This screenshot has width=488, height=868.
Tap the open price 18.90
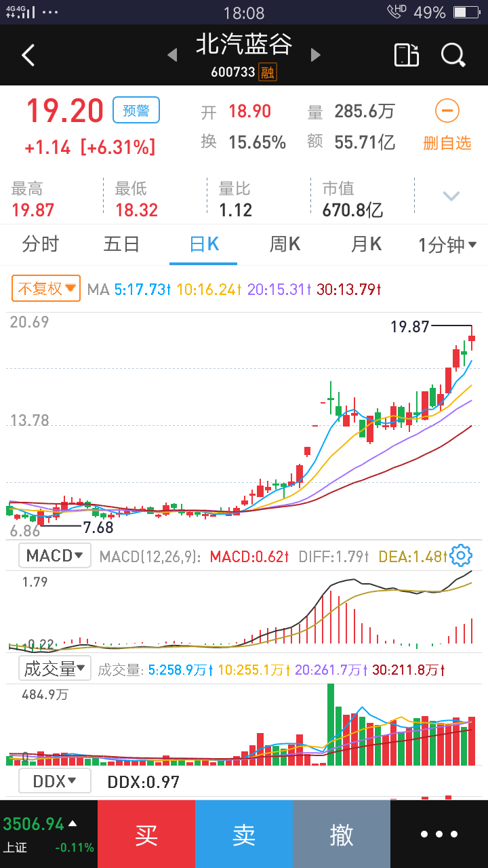pos(249,111)
